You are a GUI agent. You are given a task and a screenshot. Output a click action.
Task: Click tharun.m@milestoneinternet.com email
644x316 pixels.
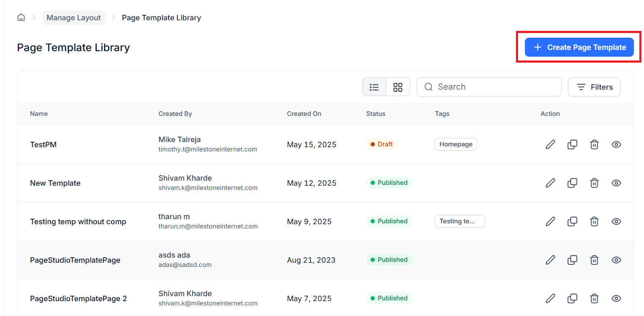[208, 226]
